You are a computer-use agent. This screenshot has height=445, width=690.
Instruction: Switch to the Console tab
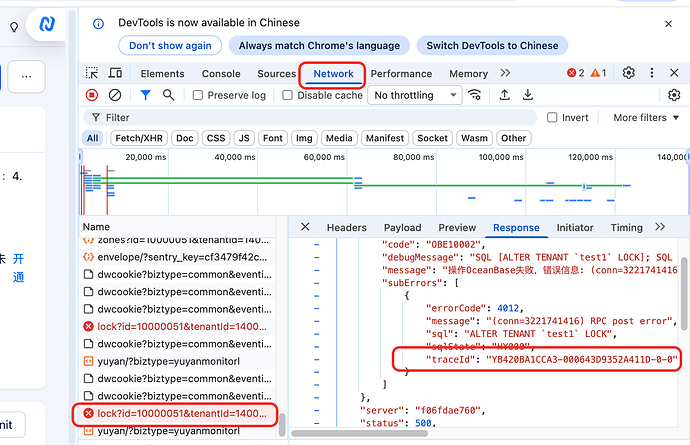tap(221, 73)
